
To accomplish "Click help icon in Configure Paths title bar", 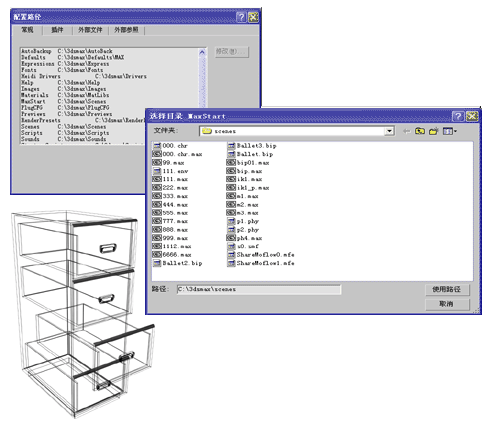I will click(241, 17).
